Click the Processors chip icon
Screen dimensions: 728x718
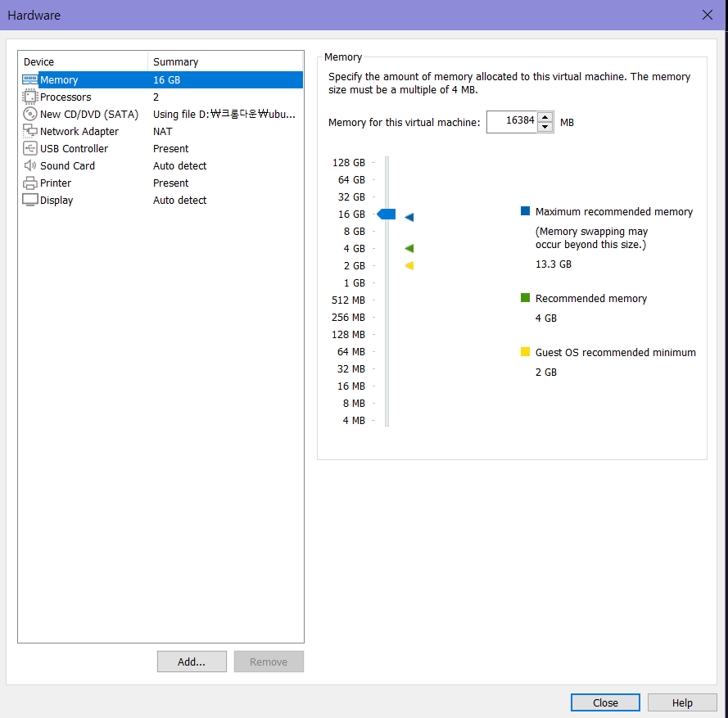30,97
